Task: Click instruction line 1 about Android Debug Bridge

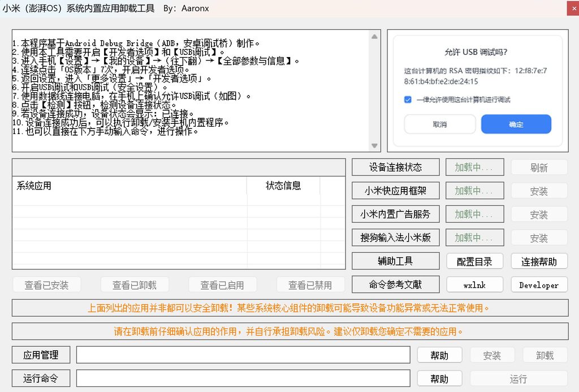Action: click(136, 43)
